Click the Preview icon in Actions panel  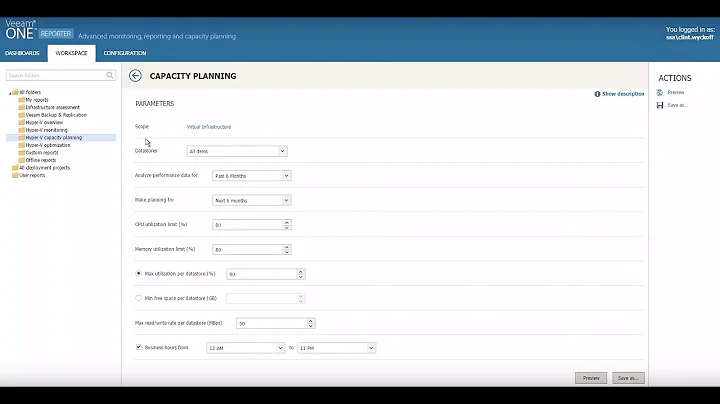660,92
